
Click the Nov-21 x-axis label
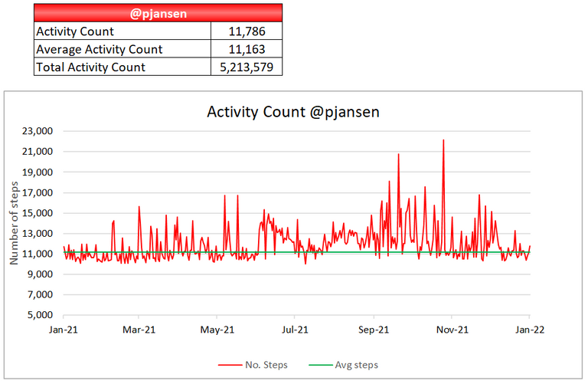tap(452, 330)
